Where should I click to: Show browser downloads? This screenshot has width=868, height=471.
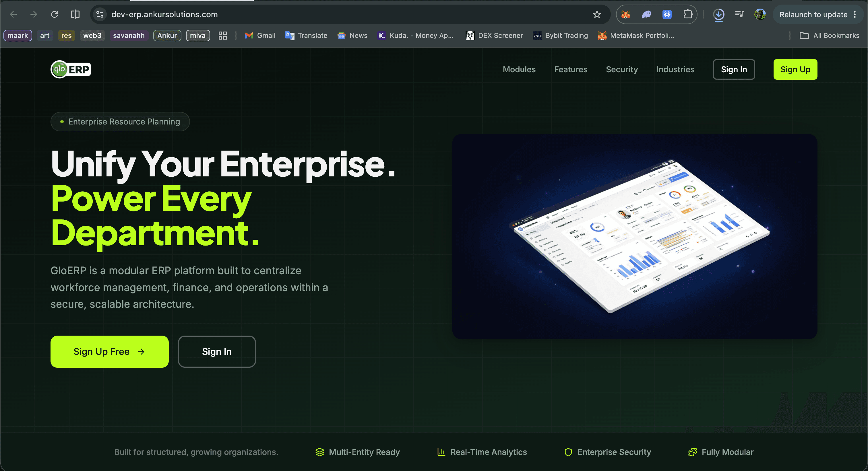(719, 14)
